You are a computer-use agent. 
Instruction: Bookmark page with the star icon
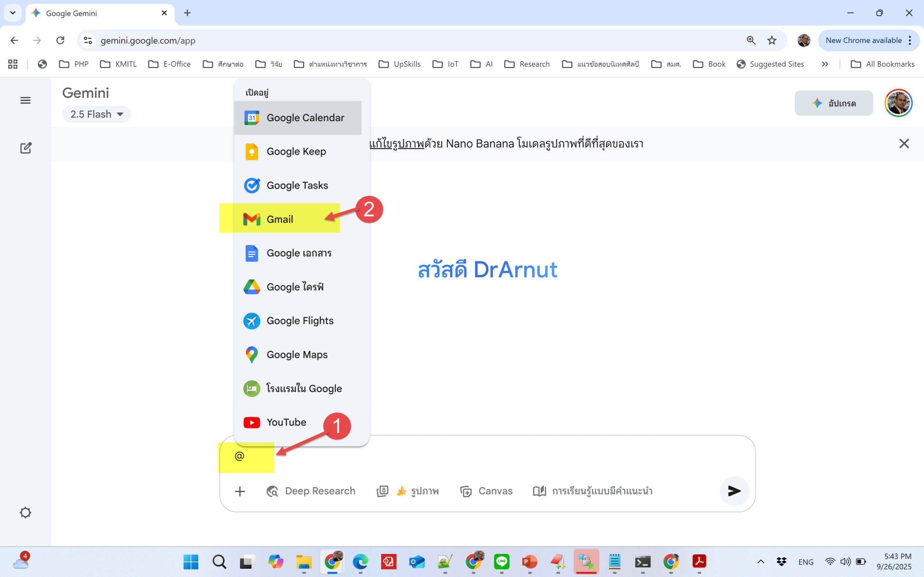pyautogui.click(x=772, y=40)
